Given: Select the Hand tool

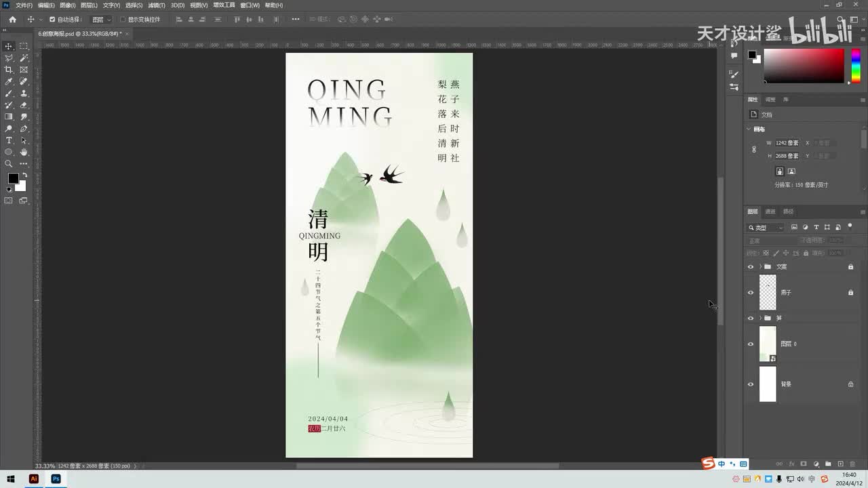Looking at the screenshot, I should (24, 152).
